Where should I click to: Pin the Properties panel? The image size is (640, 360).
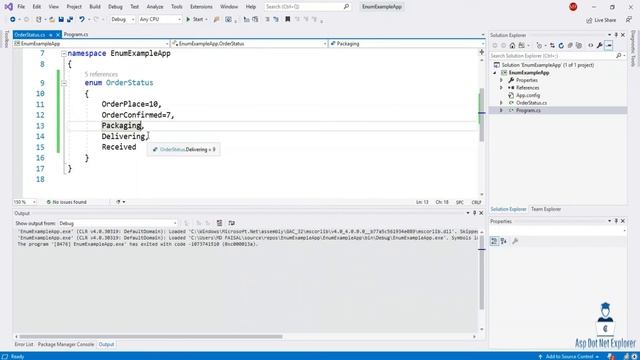616,221
